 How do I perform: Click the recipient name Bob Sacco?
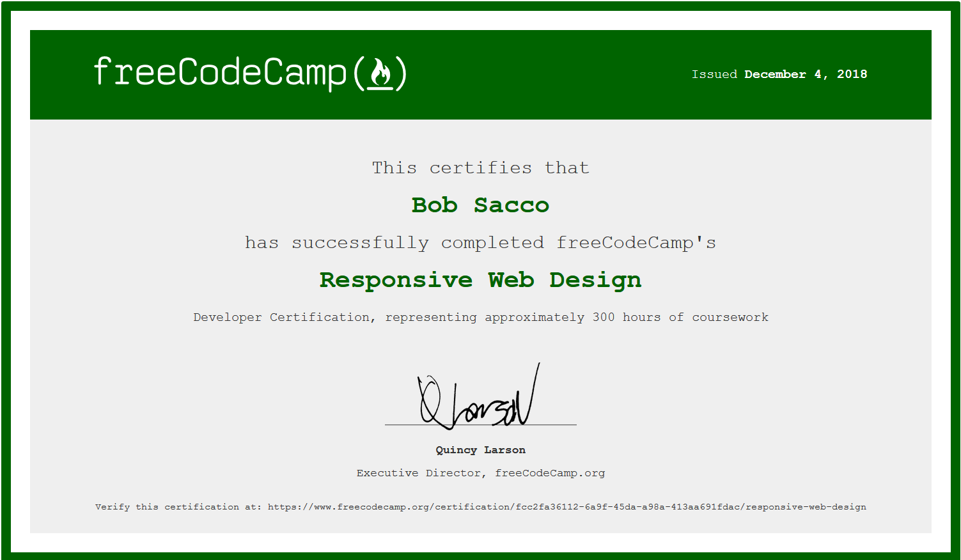tap(480, 205)
